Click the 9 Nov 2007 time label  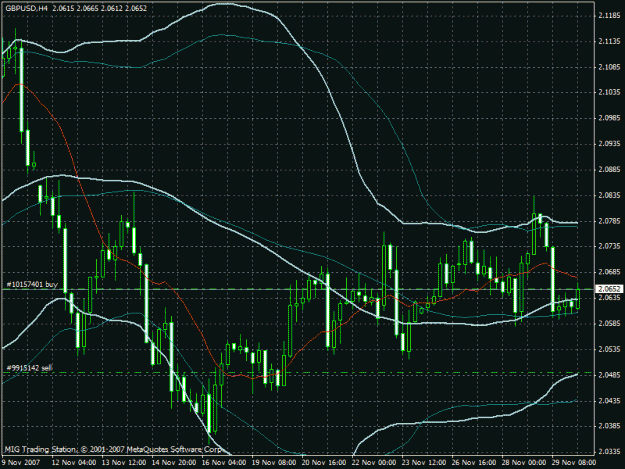point(21,462)
